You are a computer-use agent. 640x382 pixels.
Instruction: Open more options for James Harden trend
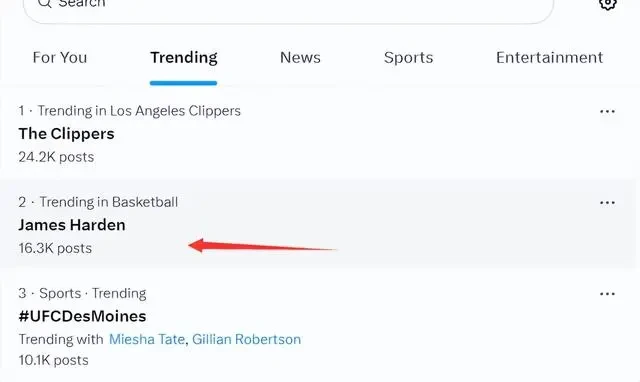tap(607, 203)
